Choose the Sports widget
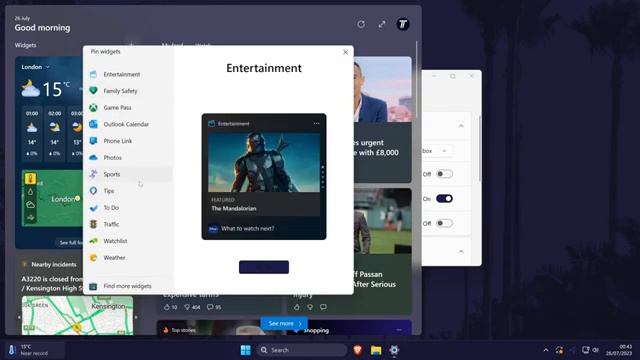 tap(127, 174)
